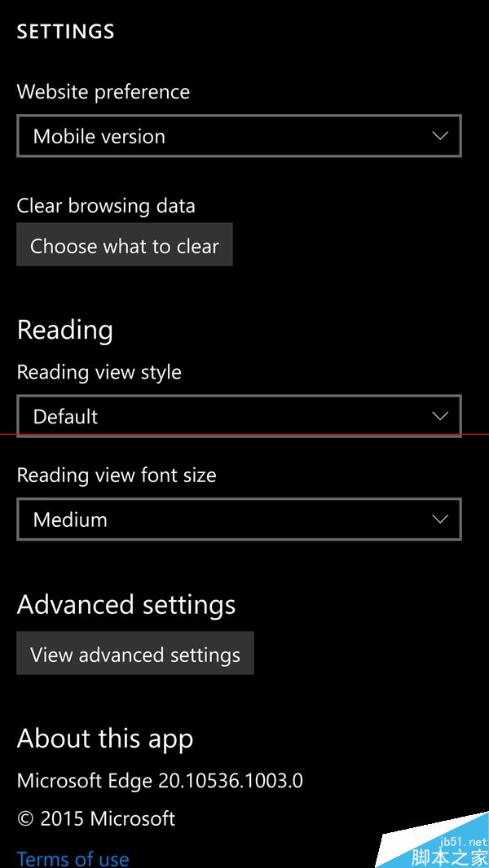The width and height of the screenshot is (489, 868).
Task: Tap the chevron arrow next to Default
Action: click(440, 416)
